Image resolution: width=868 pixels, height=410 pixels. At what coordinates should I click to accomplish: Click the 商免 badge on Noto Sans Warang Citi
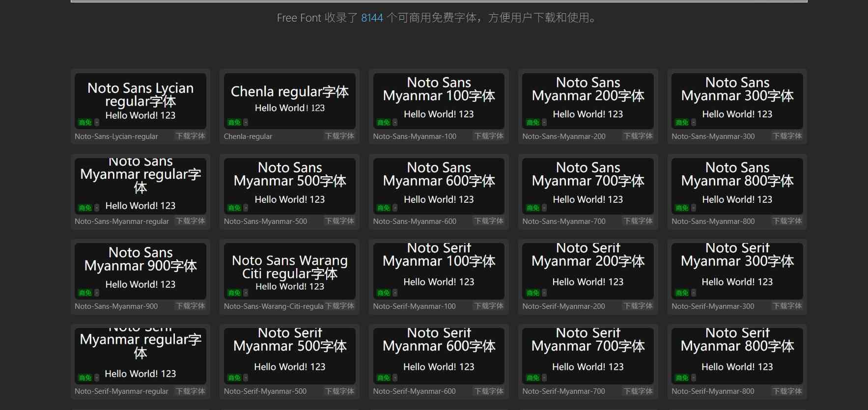click(234, 293)
